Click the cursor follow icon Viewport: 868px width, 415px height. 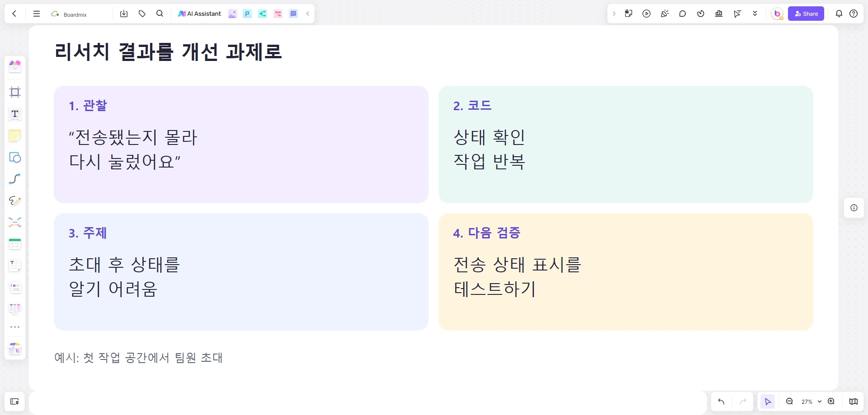click(737, 14)
